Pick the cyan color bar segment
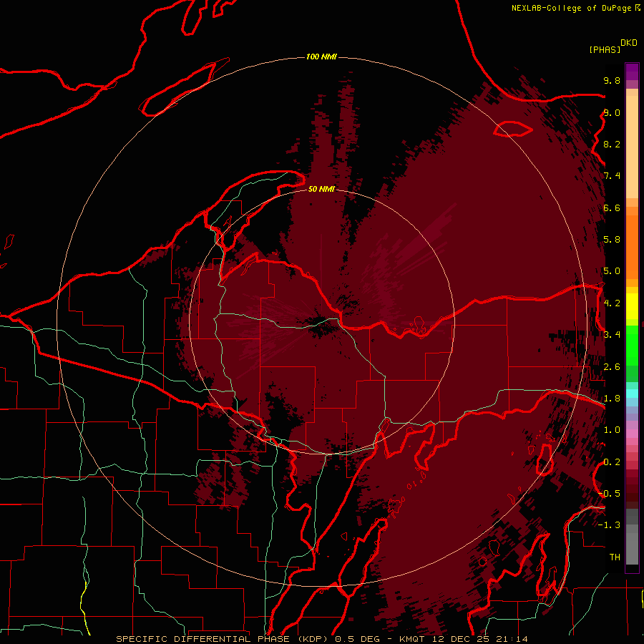 pos(632,394)
